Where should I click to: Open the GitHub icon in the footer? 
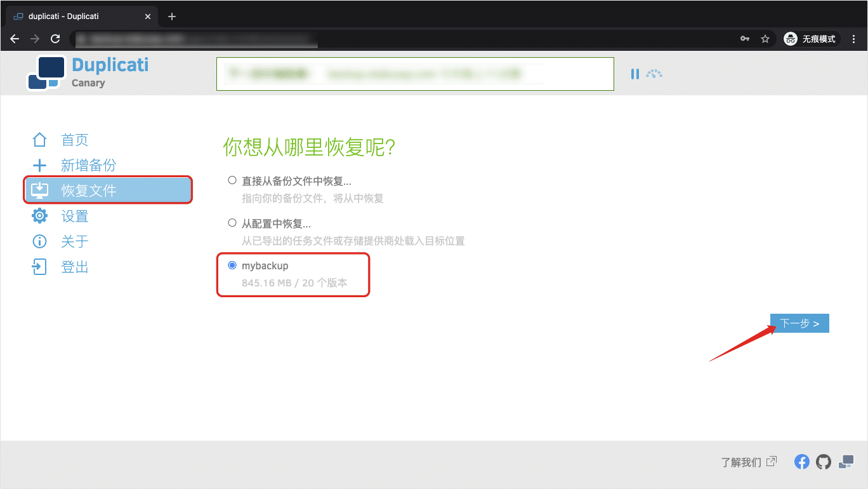824,462
